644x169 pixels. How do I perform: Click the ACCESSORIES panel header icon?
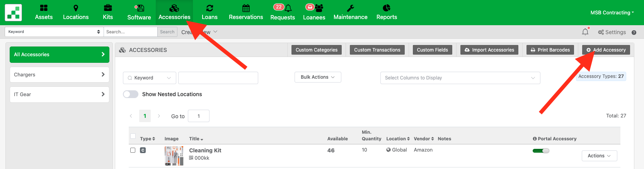[x=123, y=50]
